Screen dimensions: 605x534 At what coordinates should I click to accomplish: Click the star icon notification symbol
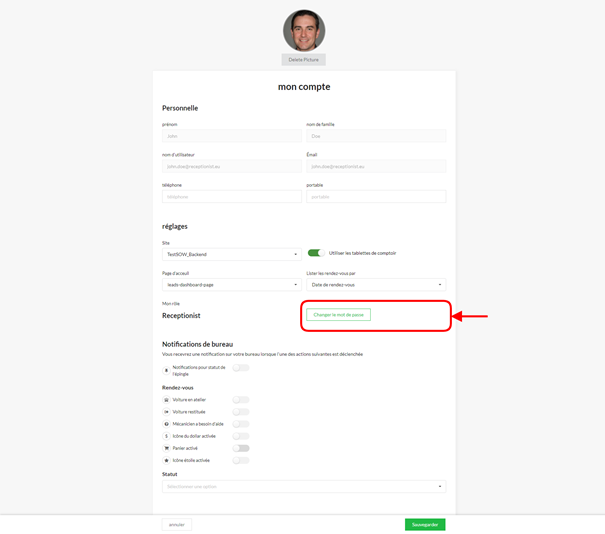(167, 461)
